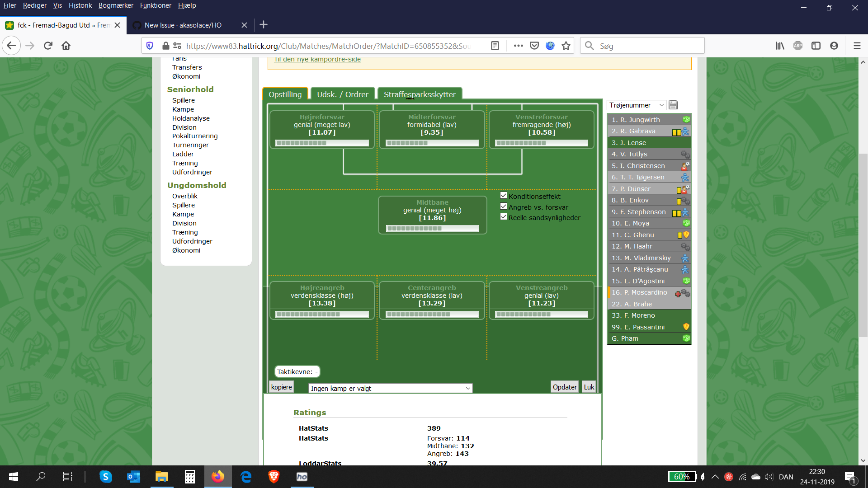This screenshot has width=868, height=488.
Task: Click the Midtbane rating progress bar
Action: 432,228
